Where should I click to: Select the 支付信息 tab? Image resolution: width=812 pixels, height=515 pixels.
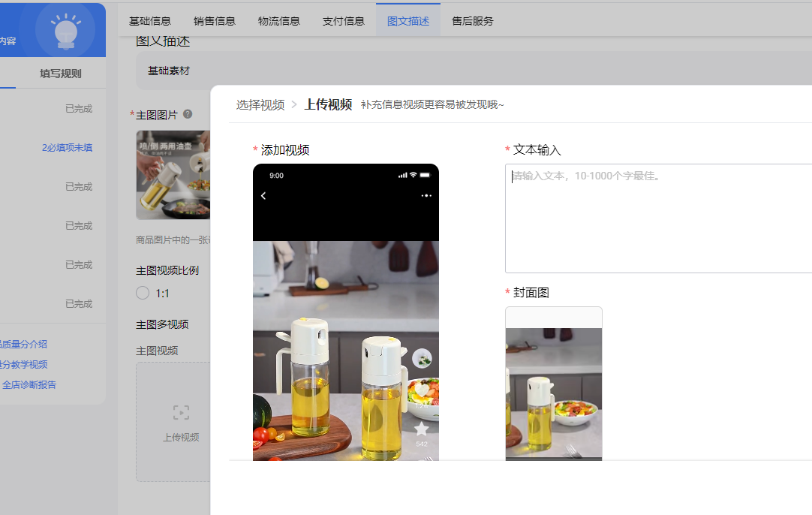pos(344,21)
